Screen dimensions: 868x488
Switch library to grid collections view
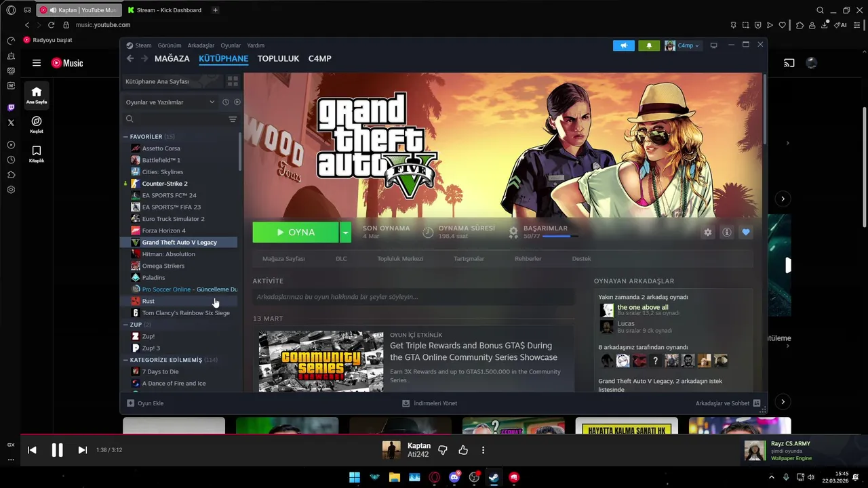(x=233, y=81)
